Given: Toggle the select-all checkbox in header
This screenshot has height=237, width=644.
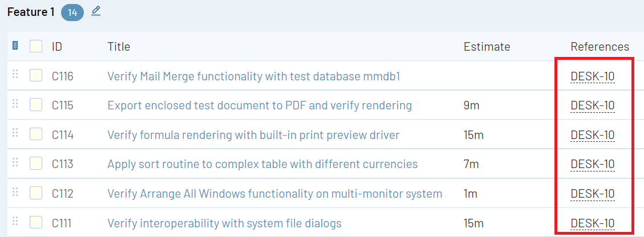Looking at the screenshot, I should (x=36, y=46).
